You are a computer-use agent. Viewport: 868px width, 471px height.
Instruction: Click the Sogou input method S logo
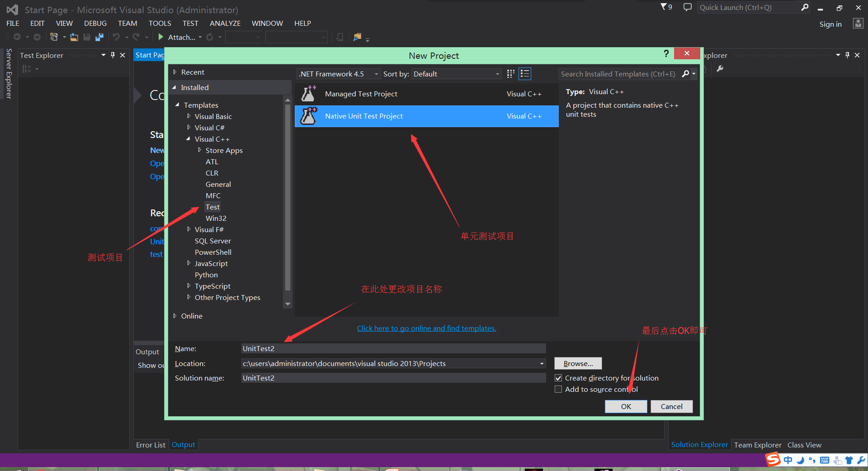tap(773, 460)
